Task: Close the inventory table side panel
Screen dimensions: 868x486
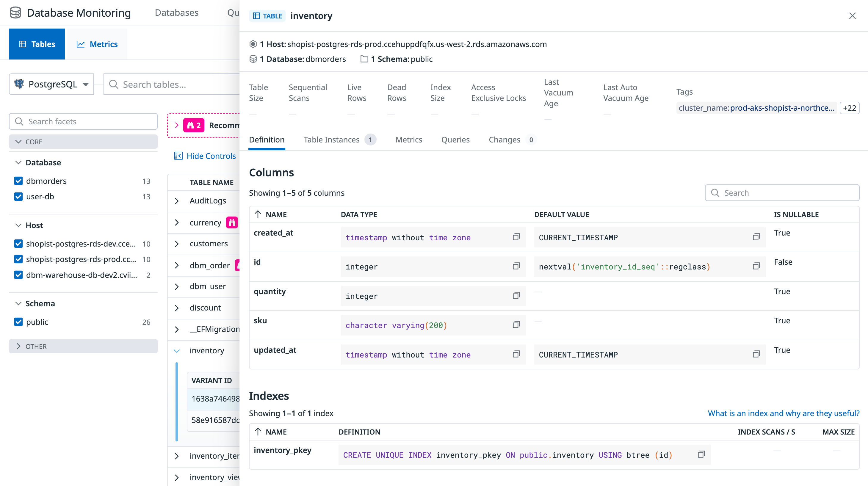Action: [x=852, y=16]
